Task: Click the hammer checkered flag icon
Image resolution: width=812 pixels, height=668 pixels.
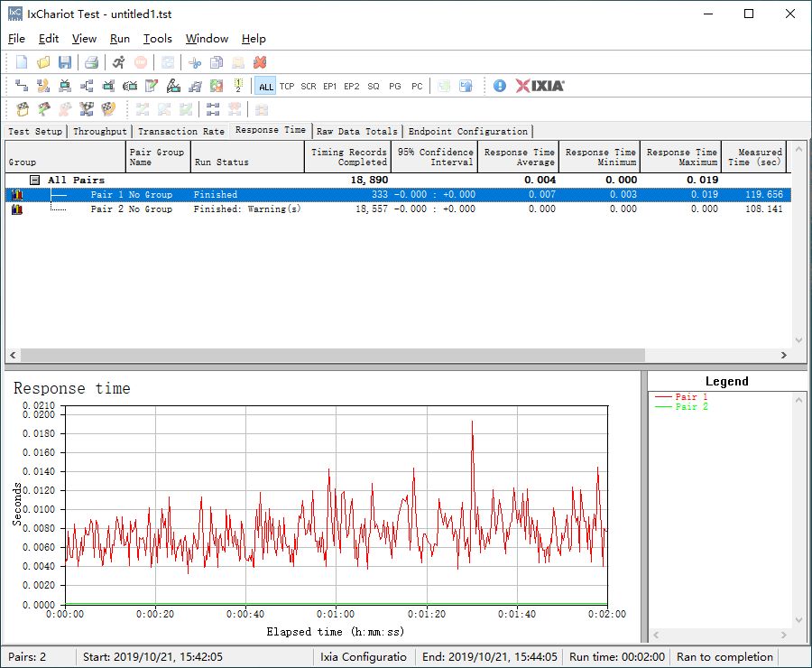Action: 43,109
